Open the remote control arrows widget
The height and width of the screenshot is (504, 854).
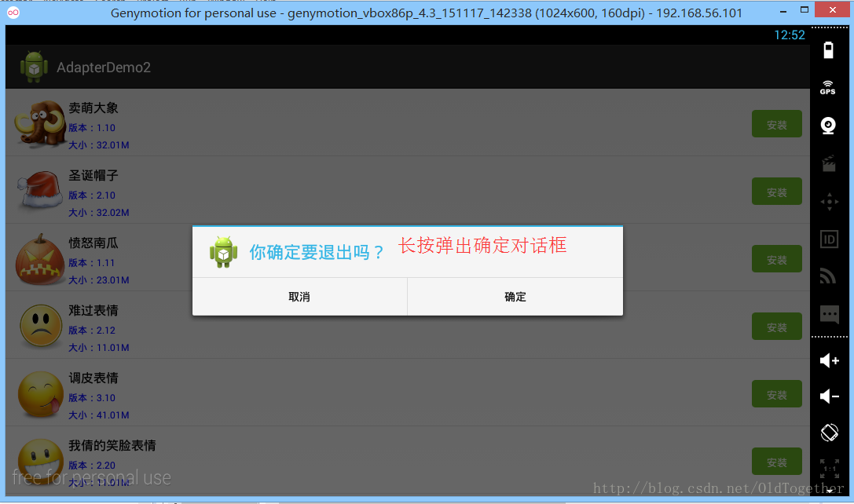(830, 202)
